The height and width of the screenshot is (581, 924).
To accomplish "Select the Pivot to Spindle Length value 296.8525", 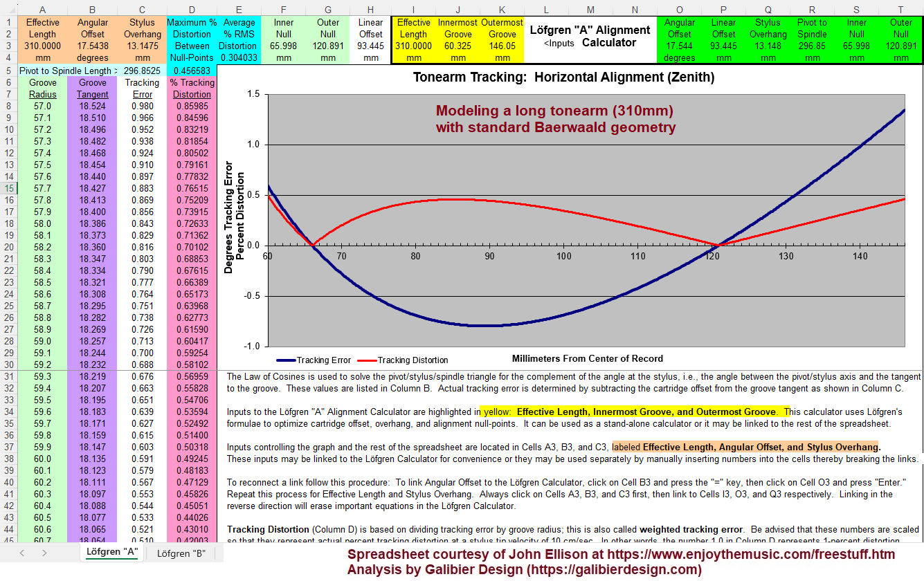I will click(142, 71).
